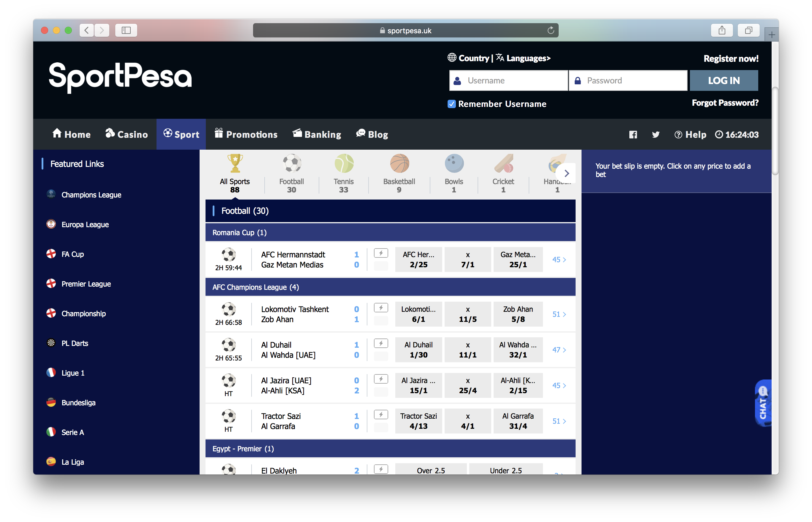
Task: Select the Tennis 33 sport tab
Action: point(343,173)
